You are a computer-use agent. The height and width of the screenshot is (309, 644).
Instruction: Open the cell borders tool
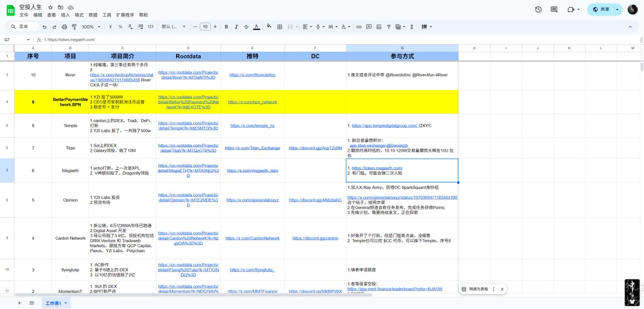[x=279, y=26]
